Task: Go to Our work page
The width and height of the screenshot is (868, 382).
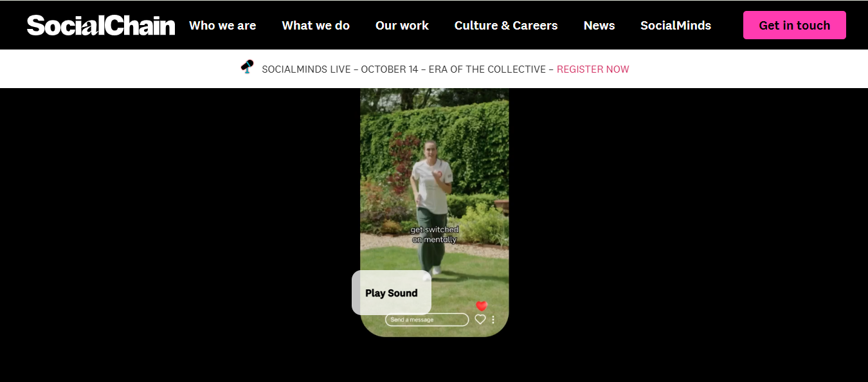Action: coord(402,26)
